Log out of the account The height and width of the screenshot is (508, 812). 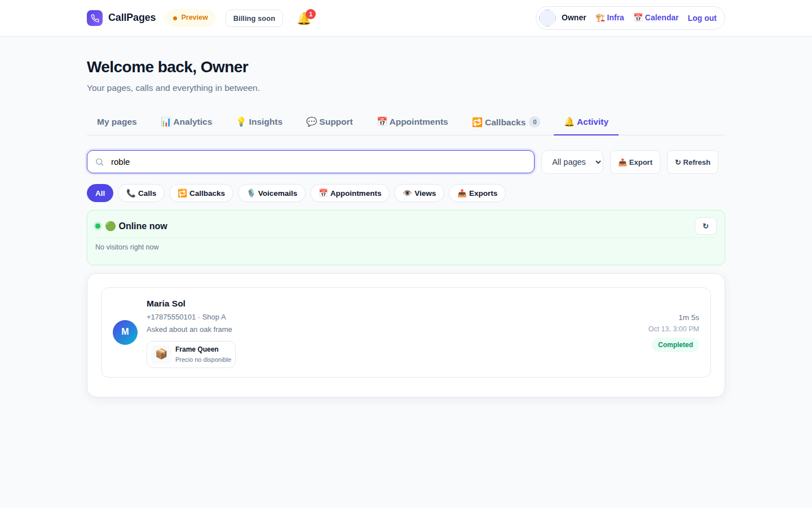(702, 18)
